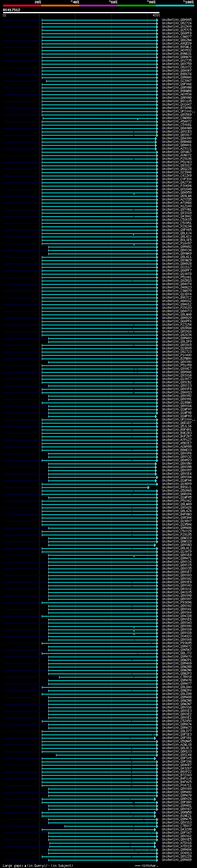
Task: Select the UniRef100_B8AEX3 label
Action: tap(177, 450)
